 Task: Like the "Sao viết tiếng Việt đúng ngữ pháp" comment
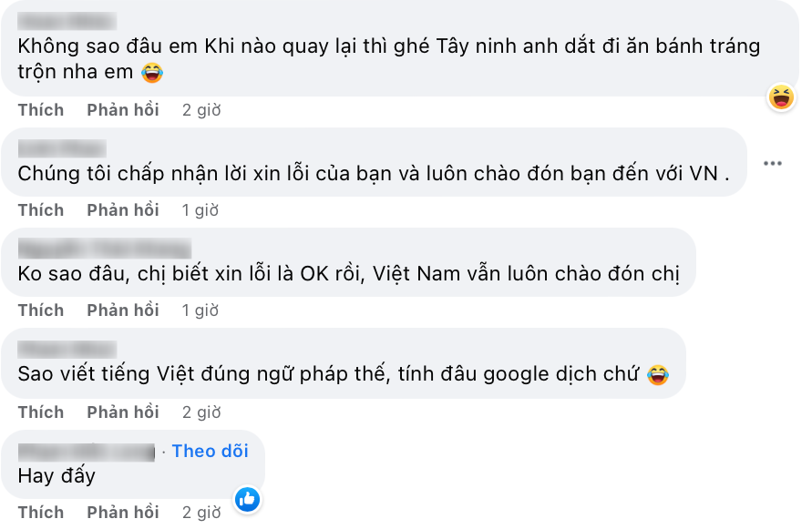coord(41,412)
